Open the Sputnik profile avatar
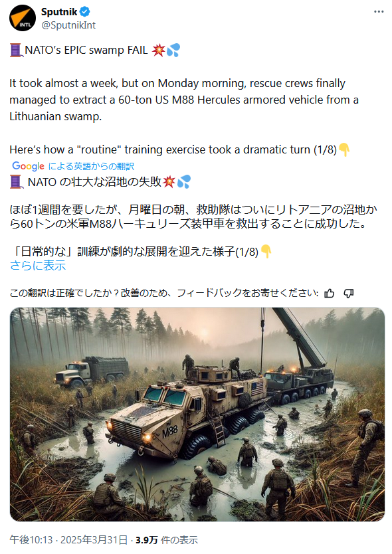Viewport: 392px width, 554px height. (x=23, y=18)
